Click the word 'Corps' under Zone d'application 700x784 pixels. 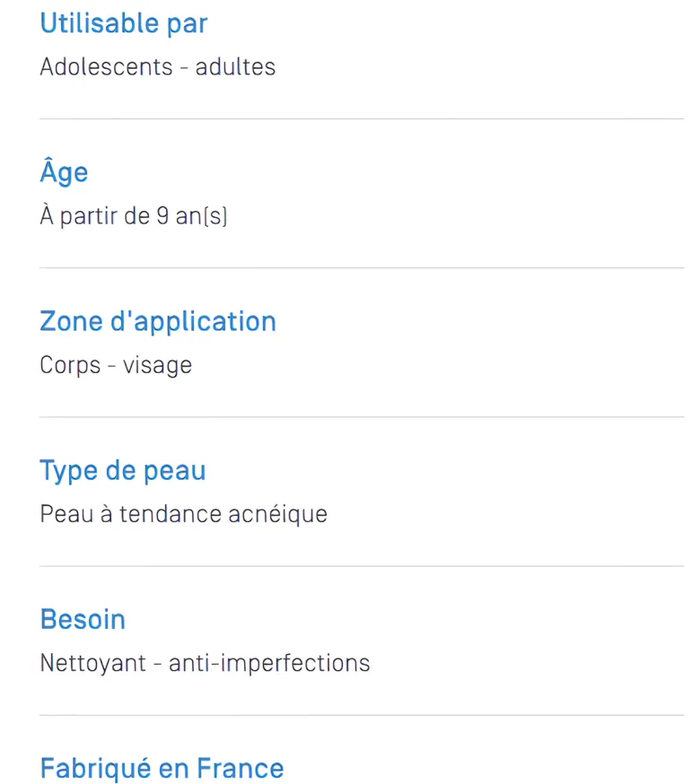coord(71,365)
